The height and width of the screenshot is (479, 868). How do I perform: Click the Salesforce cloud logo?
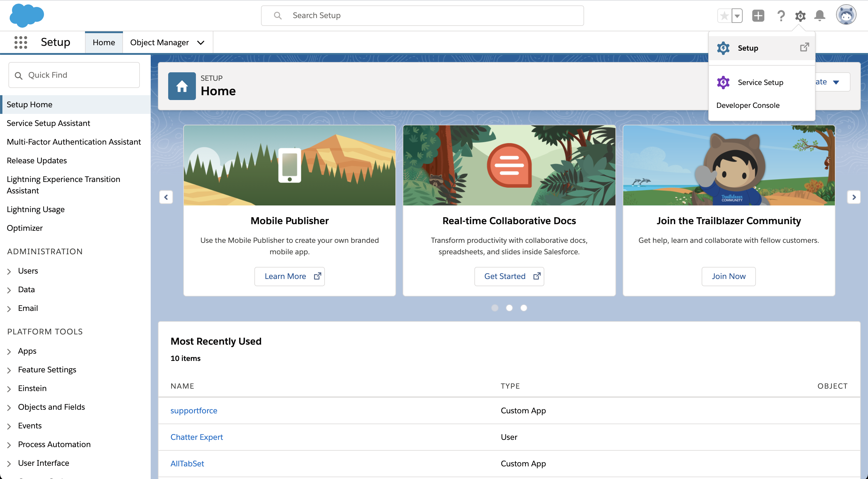pyautogui.click(x=27, y=15)
